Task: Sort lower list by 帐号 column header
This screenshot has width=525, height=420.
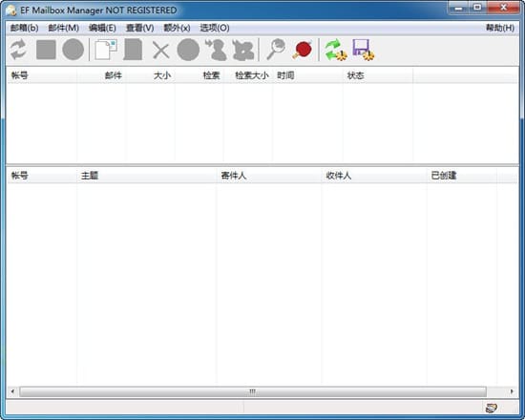Action: pyautogui.click(x=42, y=176)
